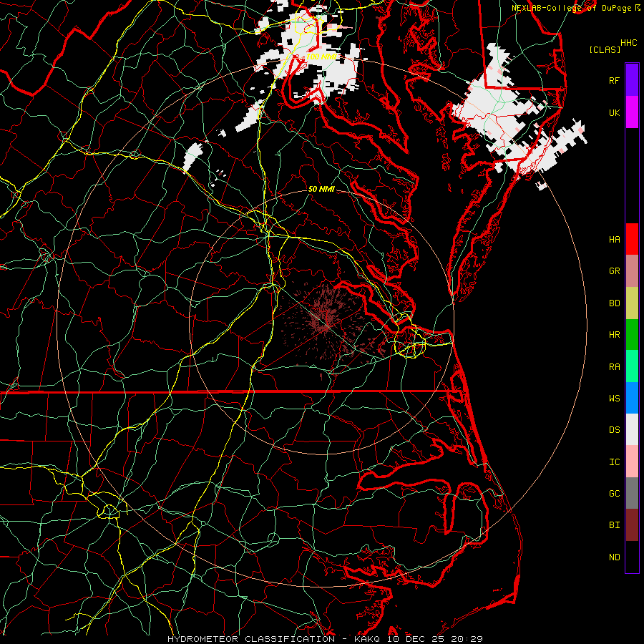The width and height of the screenshot is (644, 644).
Task: Click the HHC product code label
Action: [x=628, y=42]
